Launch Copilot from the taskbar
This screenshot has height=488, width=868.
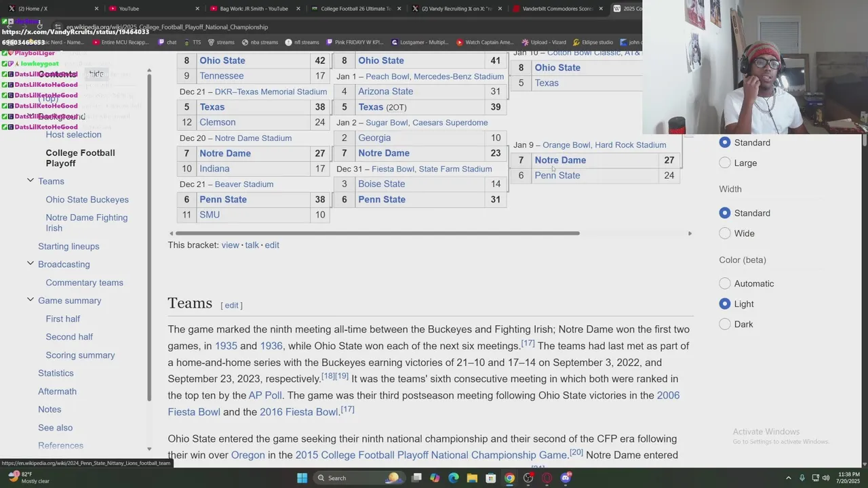(x=435, y=478)
